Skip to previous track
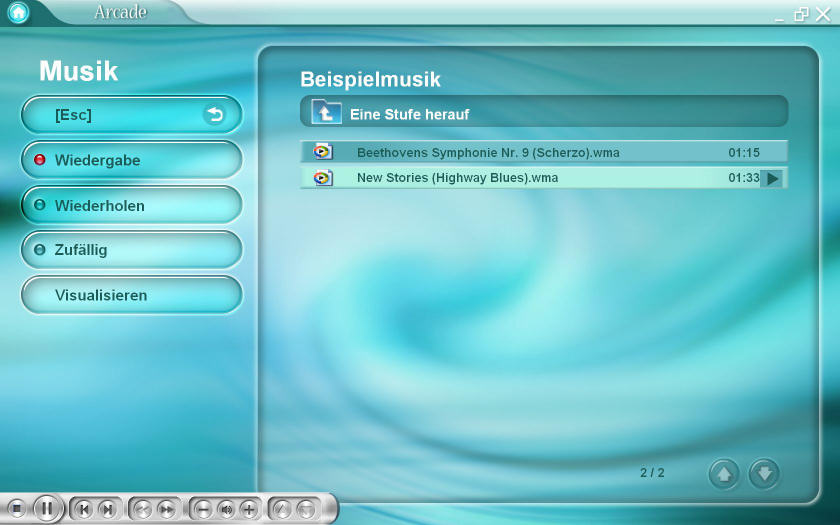Screen dimensions: 840x525 click(84, 508)
